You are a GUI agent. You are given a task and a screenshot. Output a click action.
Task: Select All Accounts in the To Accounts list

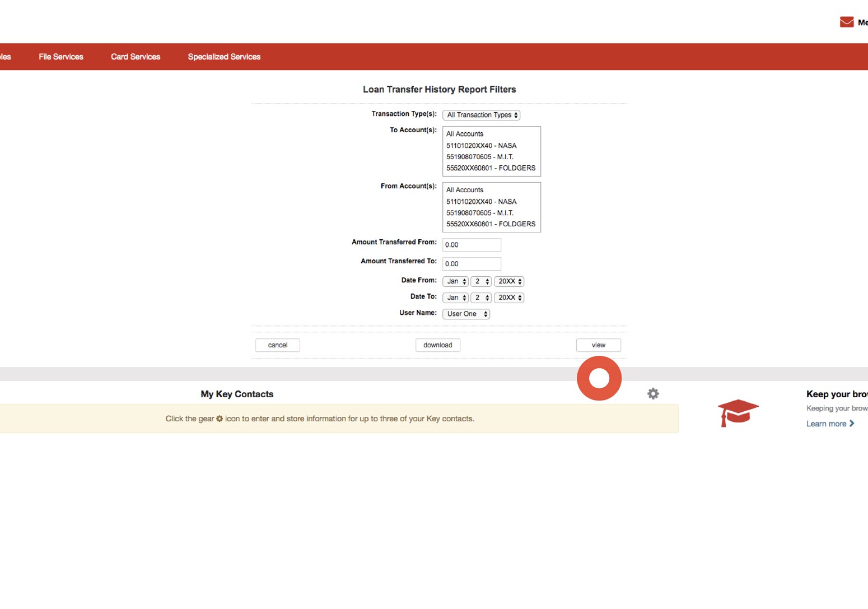click(464, 134)
